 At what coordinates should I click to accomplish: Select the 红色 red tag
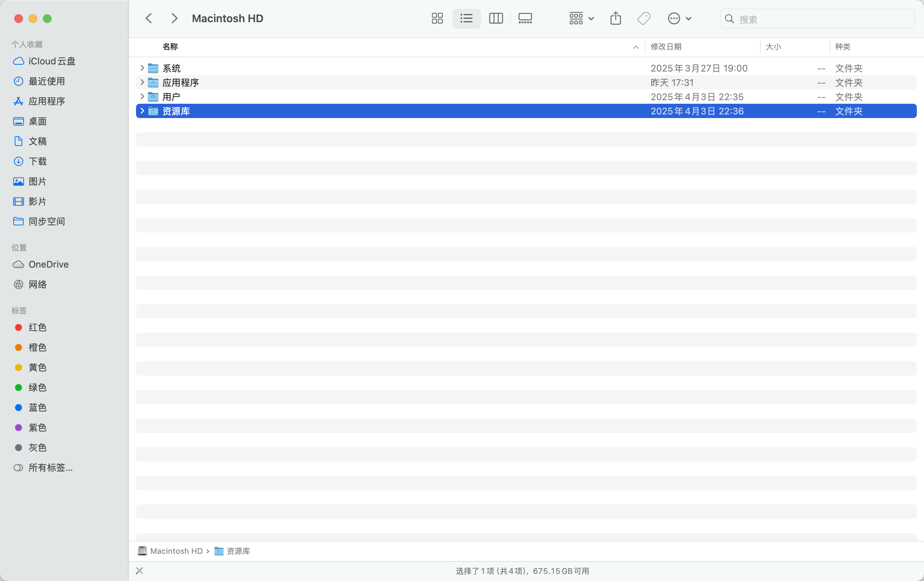(x=37, y=327)
